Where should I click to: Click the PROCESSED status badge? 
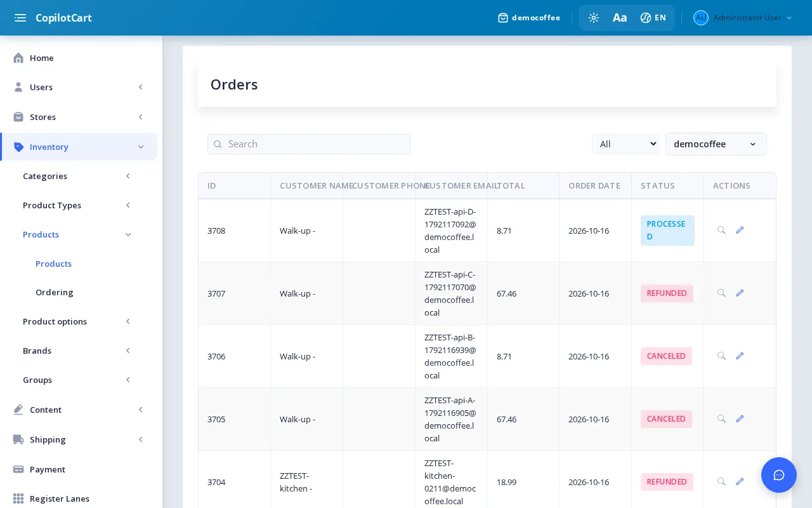tap(667, 231)
